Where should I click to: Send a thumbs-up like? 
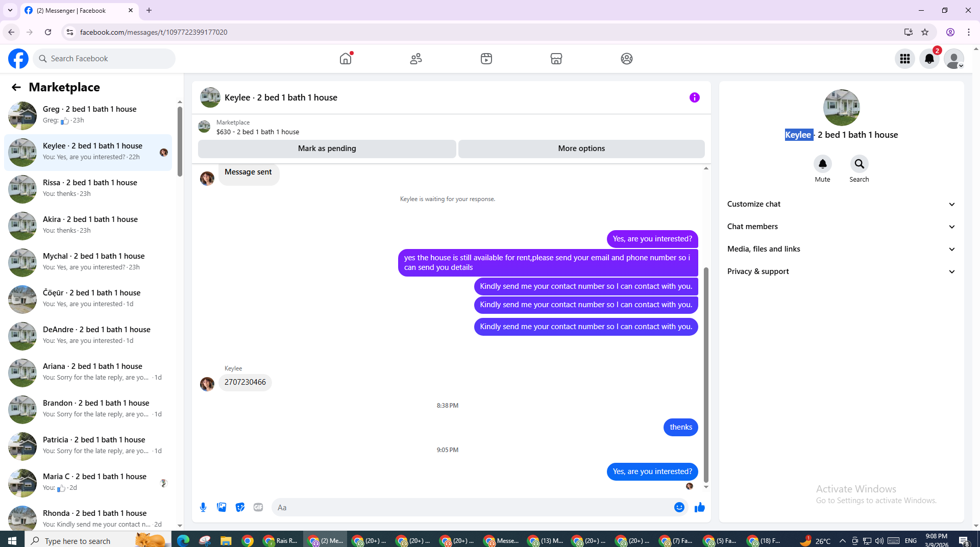[x=700, y=507]
